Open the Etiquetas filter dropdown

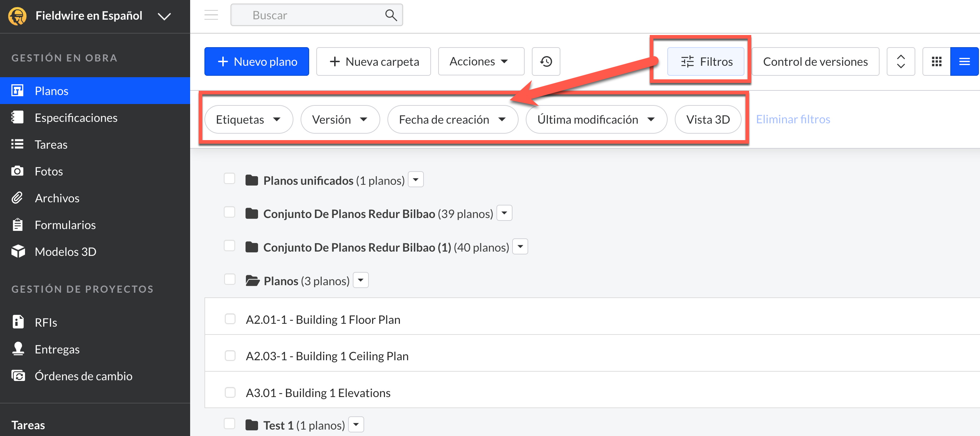click(248, 119)
